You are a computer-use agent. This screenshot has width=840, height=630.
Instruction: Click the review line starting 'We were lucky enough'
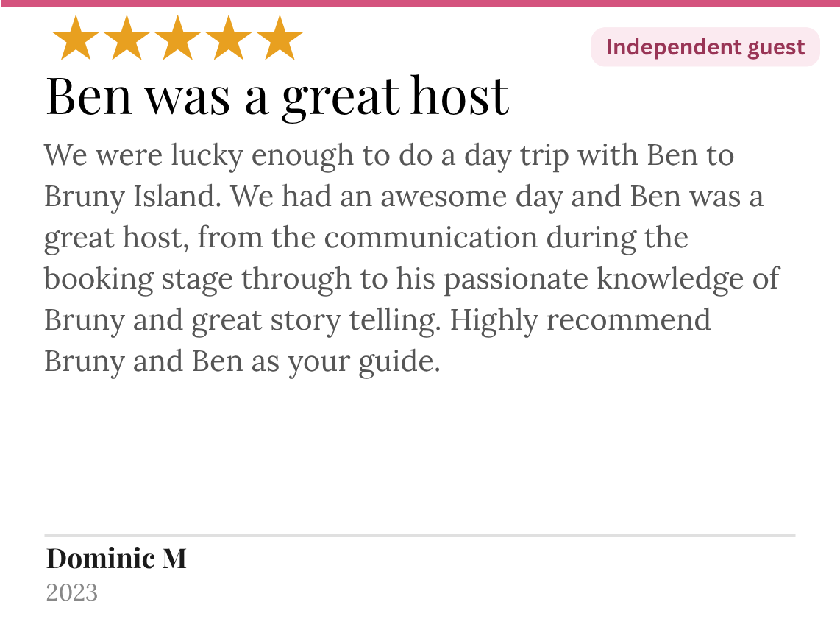[x=389, y=156]
